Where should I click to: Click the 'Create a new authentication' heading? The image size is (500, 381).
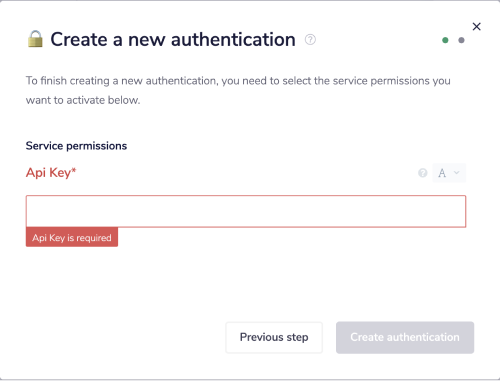coord(173,40)
